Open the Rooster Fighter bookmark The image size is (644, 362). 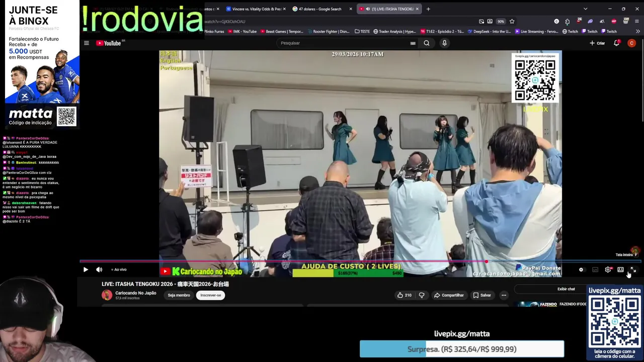328,32
